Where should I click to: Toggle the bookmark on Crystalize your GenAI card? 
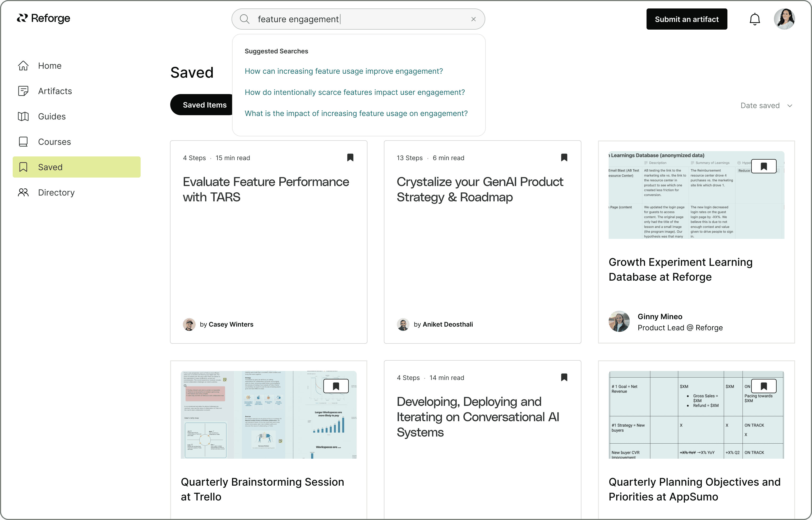tap(564, 158)
